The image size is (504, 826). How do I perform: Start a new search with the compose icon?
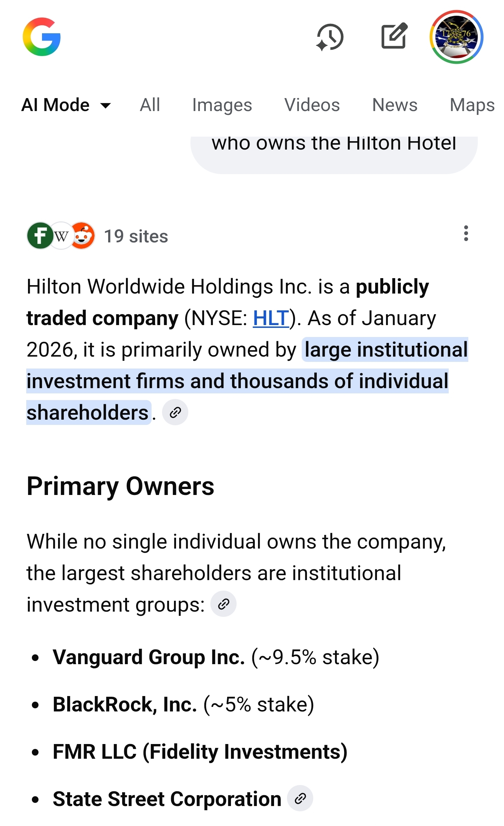coord(394,36)
